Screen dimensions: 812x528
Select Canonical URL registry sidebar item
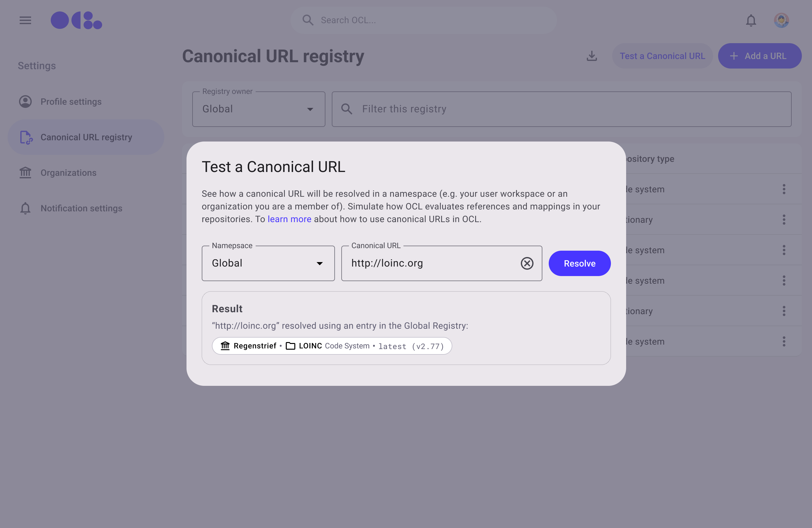coord(86,137)
